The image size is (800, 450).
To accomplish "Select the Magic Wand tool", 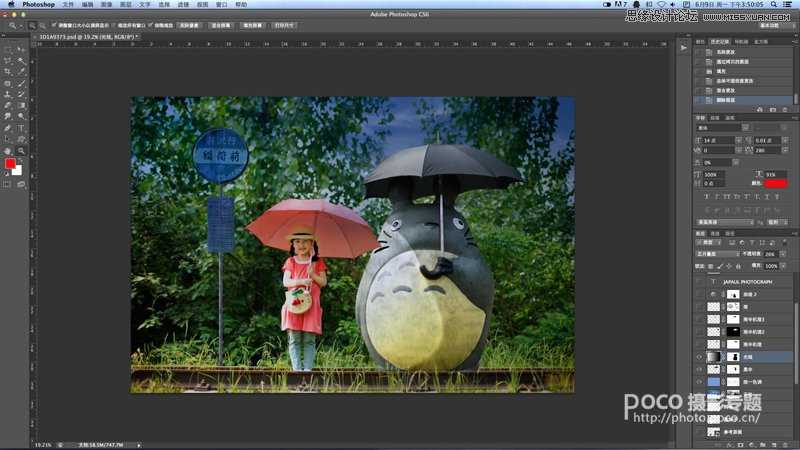I will (x=21, y=60).
